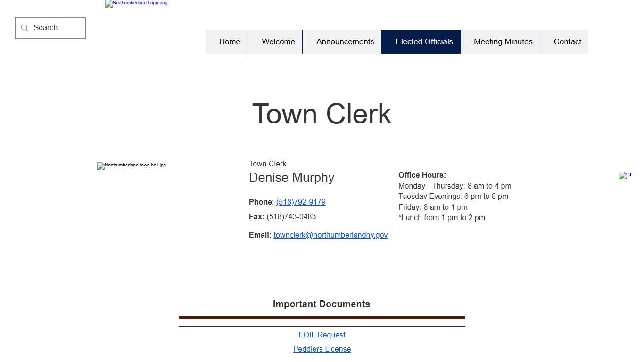Open the Peddlers License link

point(322,349)
